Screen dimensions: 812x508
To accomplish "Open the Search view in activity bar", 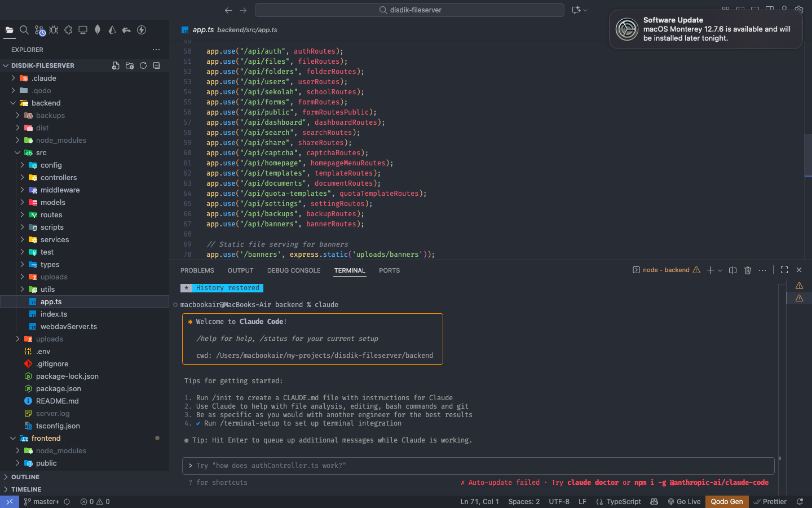I will click(x=24, y=30).
